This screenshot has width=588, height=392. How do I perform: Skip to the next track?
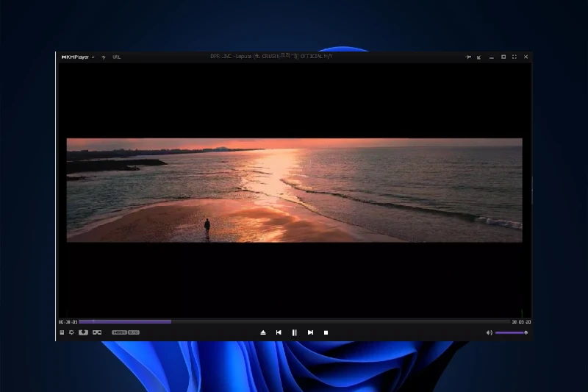pyautogui.click(x=310, y=332)
